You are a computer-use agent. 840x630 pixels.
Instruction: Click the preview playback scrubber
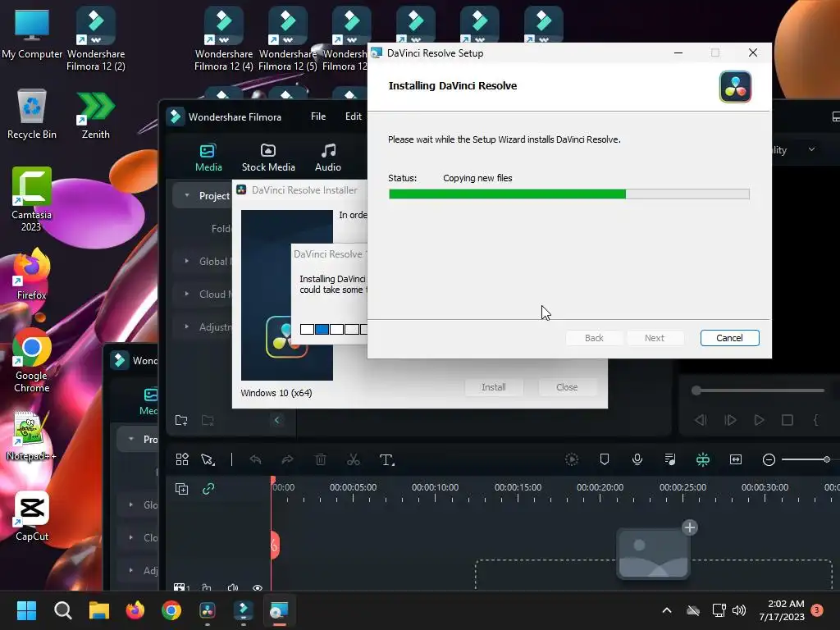696,390
